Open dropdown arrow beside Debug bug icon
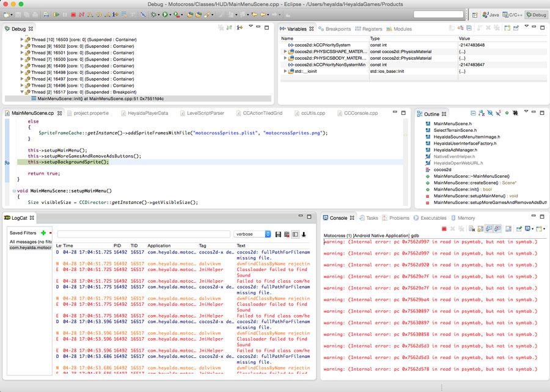The image size is (550, 392). point(158,15)
